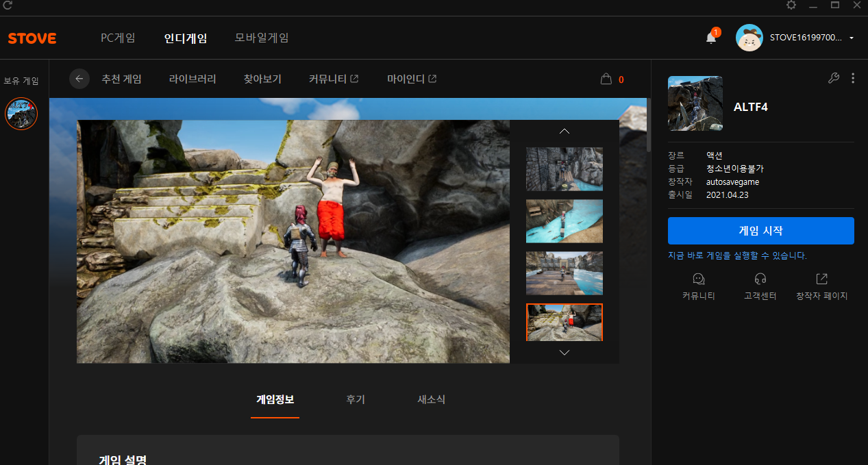Viewport: 868px width, 465px height.
Task: Click the back arrow button
Action: [79, 79]
